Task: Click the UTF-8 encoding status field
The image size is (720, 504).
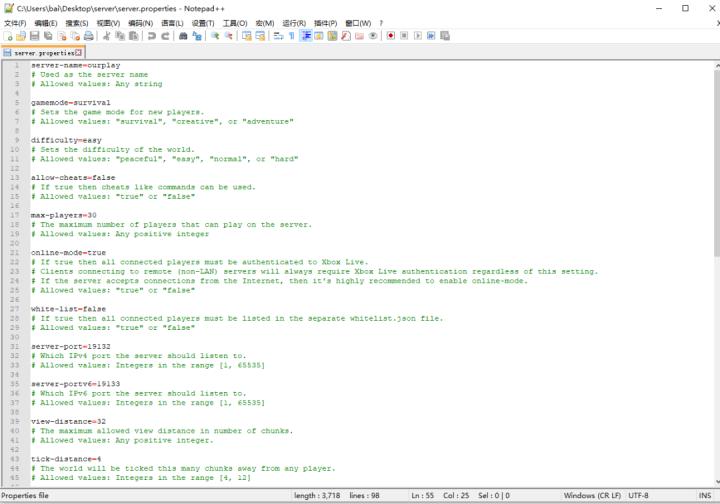Action: point(638,496)
